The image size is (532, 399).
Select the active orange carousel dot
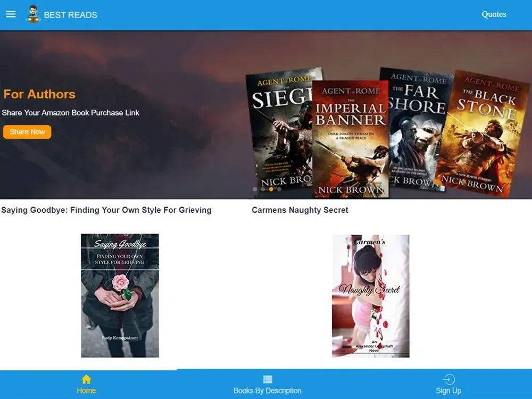pos(271,189)
